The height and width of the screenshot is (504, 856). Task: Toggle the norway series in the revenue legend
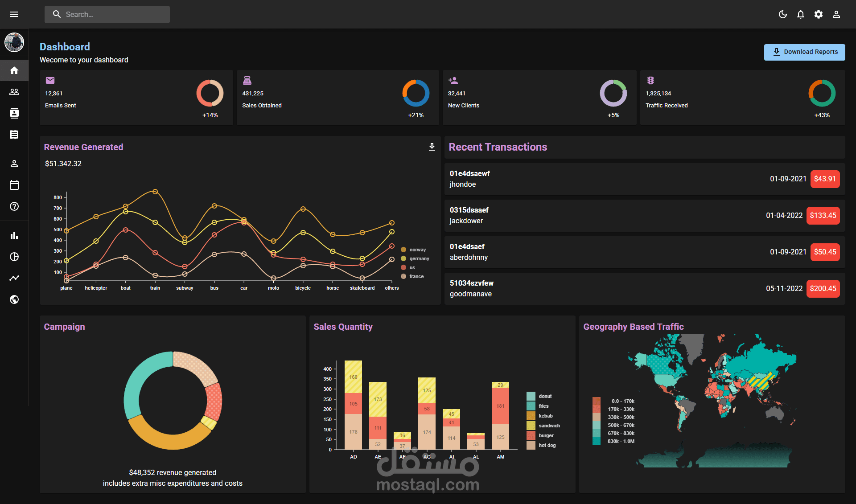tap(413, 250)
